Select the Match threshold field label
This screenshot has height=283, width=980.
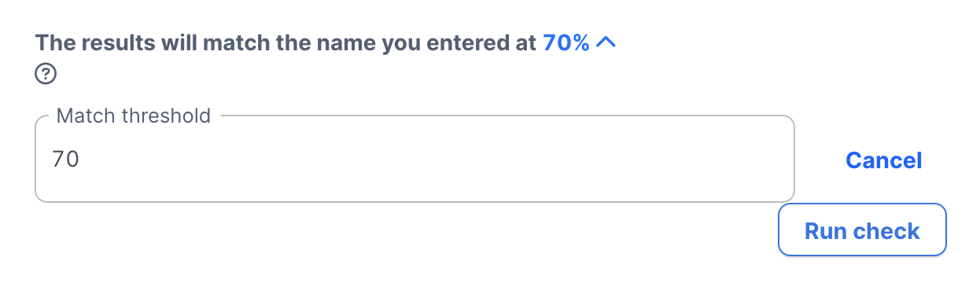coord(134,116)
